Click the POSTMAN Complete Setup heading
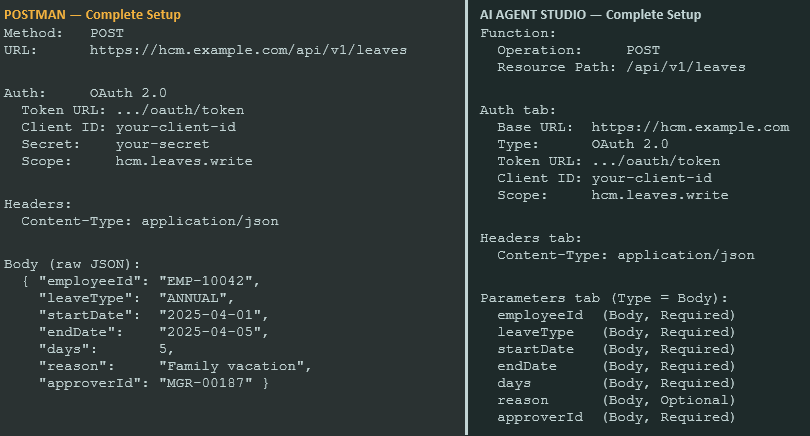 tap(93, 15)
